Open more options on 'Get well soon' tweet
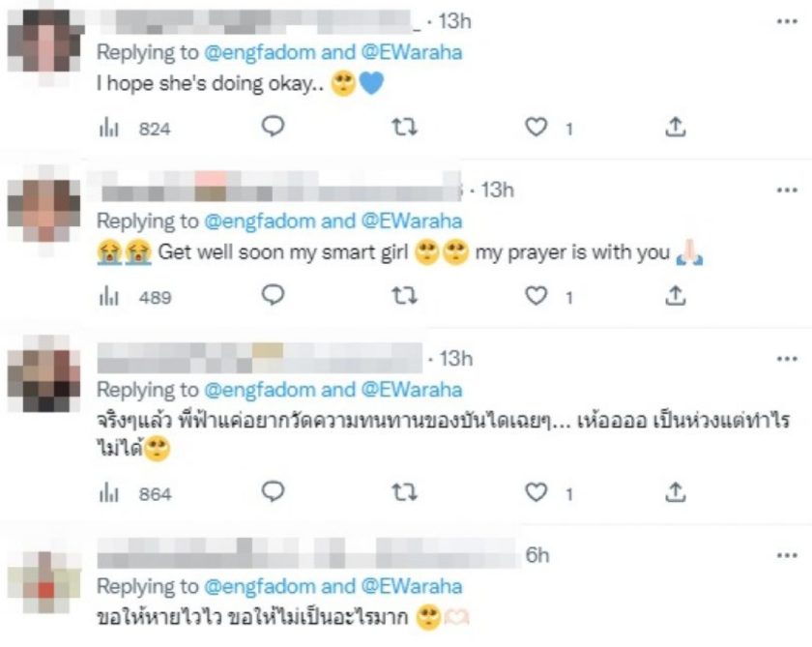 click(x=787, y=191)
